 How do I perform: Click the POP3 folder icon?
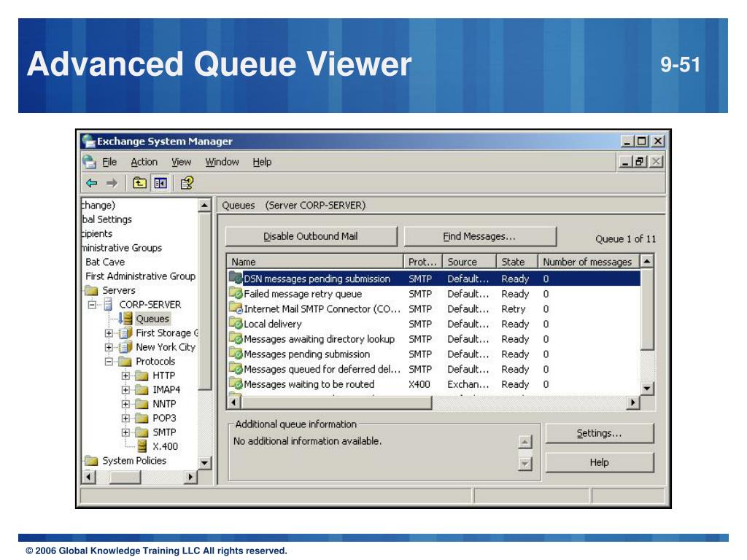click(x=142, y=418)
